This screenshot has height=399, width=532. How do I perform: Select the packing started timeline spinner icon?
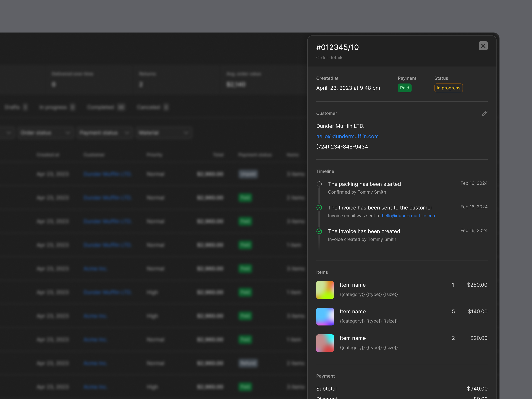[319, 184]
